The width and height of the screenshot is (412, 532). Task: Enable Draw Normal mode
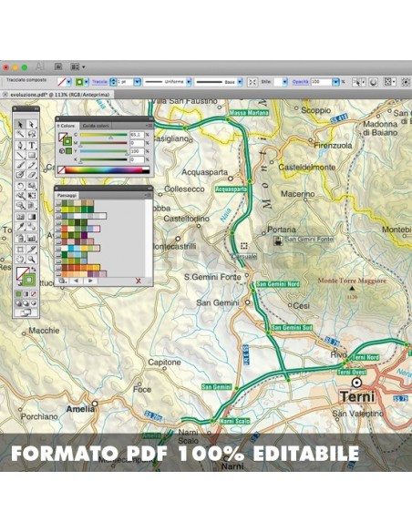point(18,303)
